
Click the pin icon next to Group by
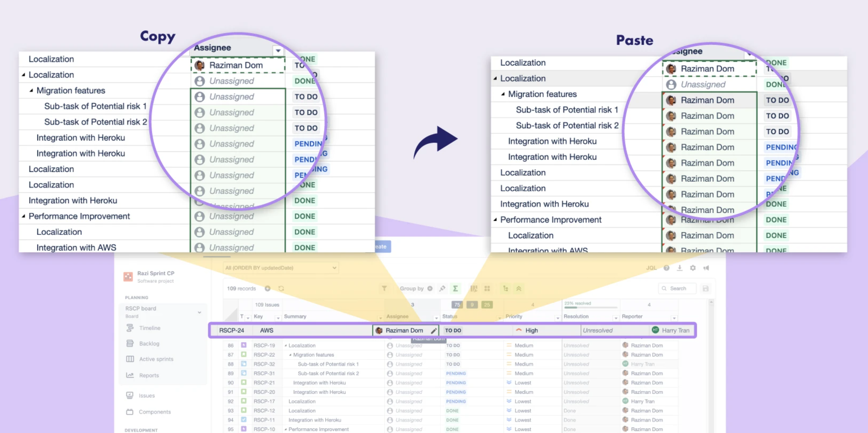pos(442,288)
